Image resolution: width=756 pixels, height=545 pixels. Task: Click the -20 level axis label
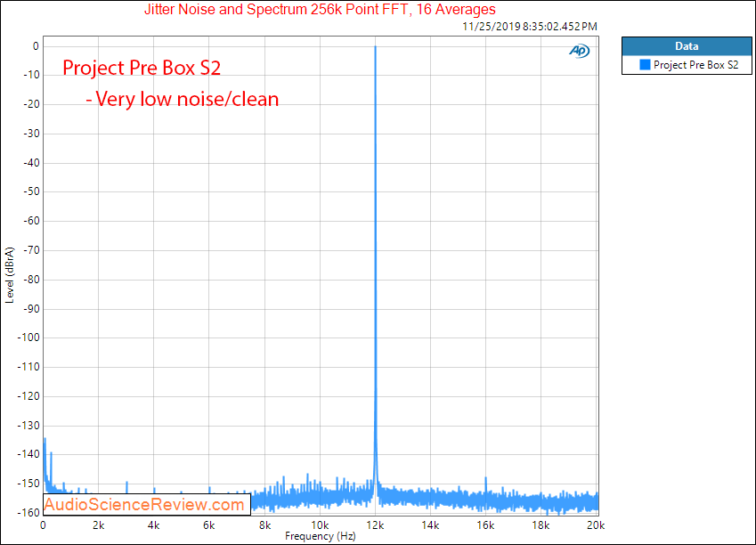pos(32,104)
